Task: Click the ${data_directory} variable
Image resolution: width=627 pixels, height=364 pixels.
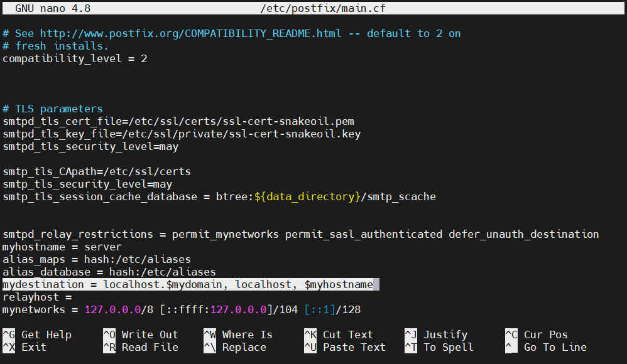Action: pos(307,196)
